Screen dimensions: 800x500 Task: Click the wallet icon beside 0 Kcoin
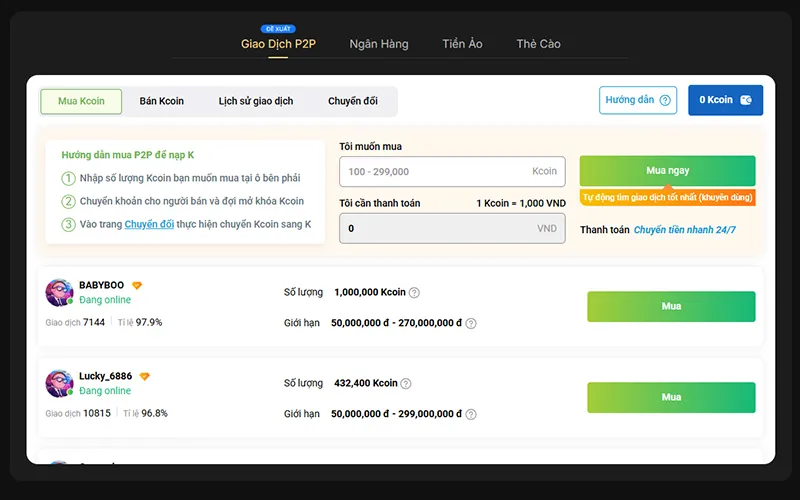pos(746,100)
